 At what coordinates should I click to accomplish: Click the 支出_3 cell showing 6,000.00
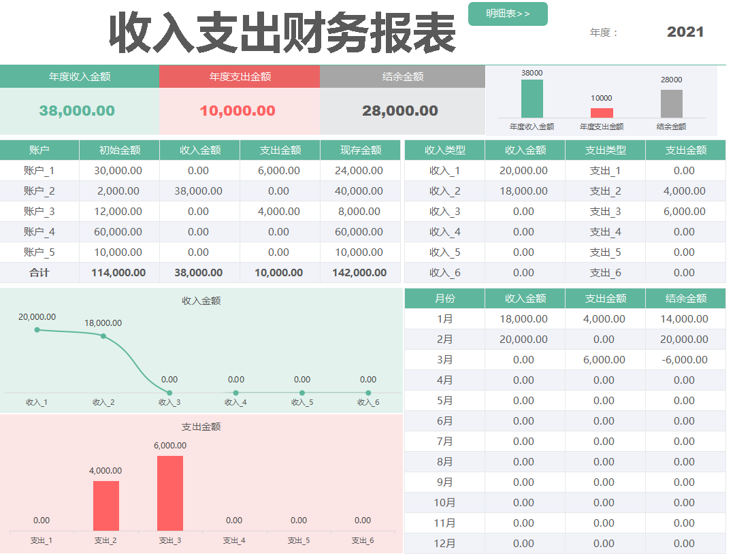point(685,211)
